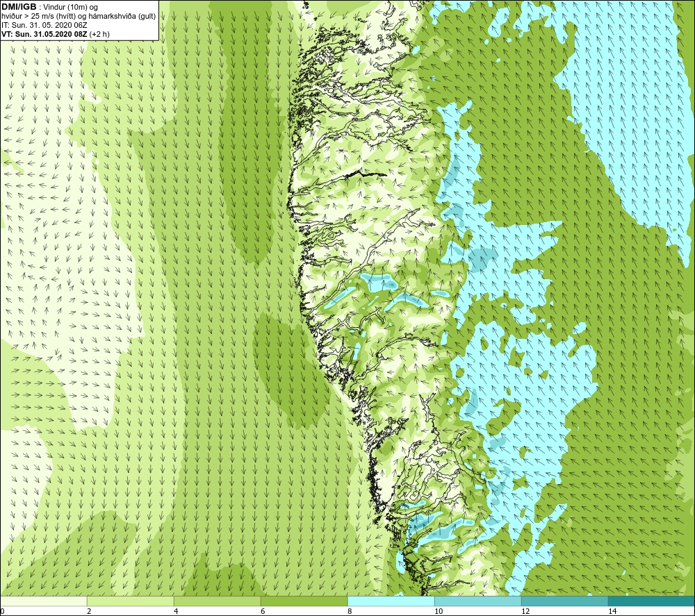Click the legend label '6'
Image resolution: width=695 pixels, height=616 pixels.
[263, 611]
